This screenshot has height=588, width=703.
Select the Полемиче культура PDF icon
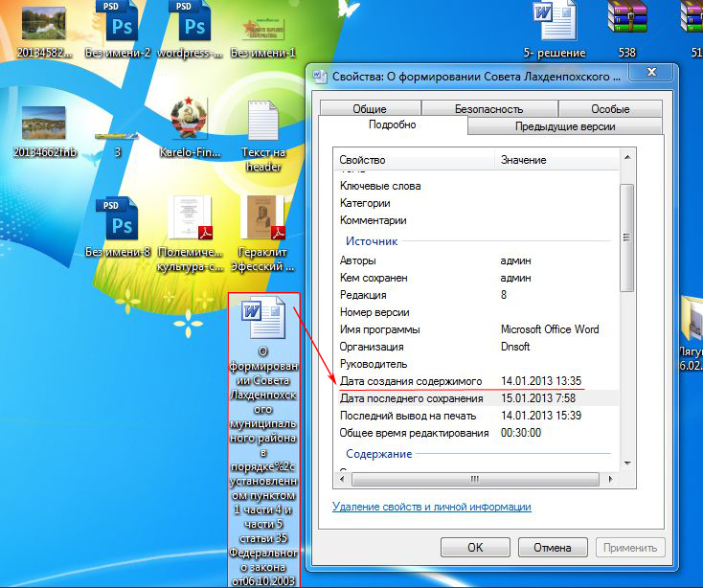click(190, 218)
